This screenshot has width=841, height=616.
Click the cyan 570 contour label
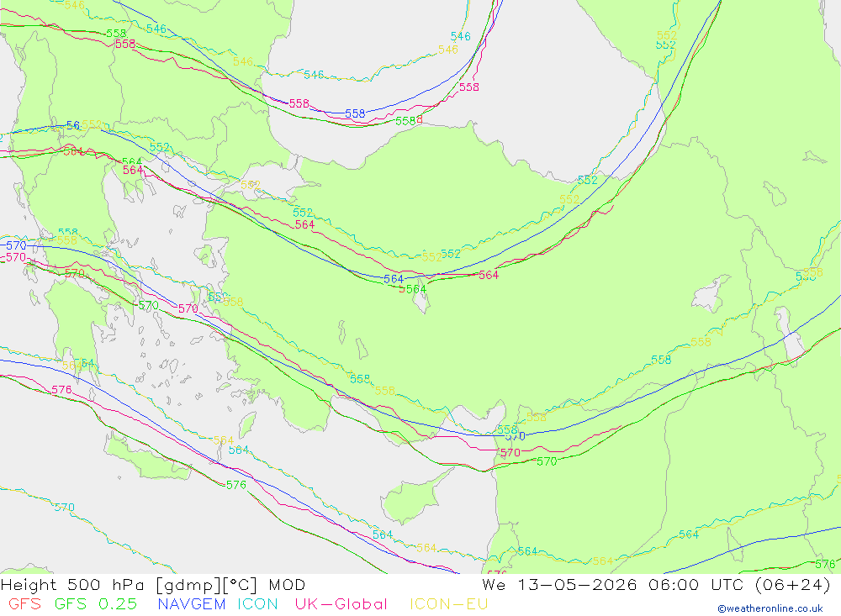[64, 507]
